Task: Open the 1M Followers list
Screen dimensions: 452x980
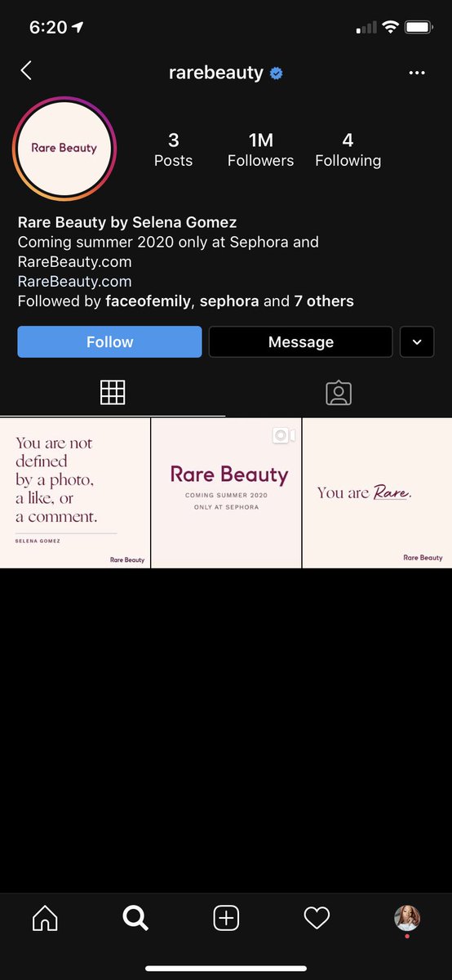Action: tap(261, 150)
